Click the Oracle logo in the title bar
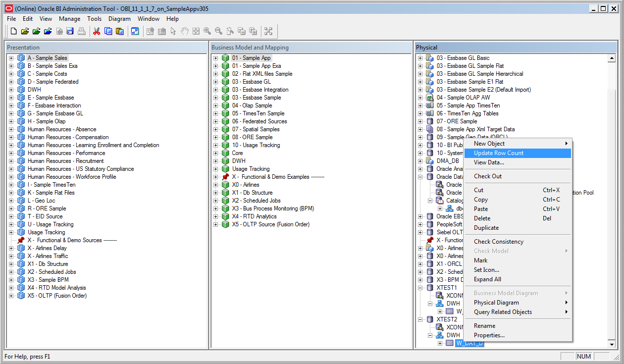 click(8, 8)
